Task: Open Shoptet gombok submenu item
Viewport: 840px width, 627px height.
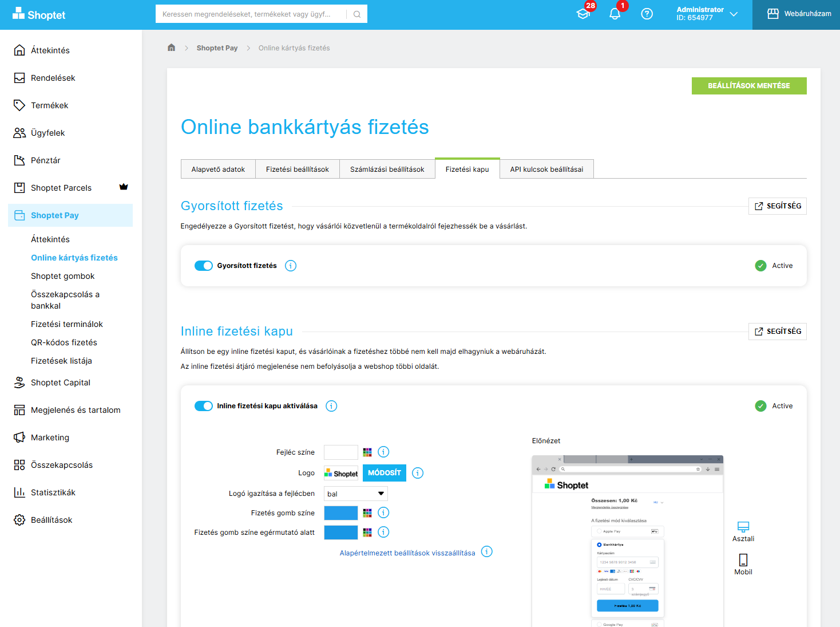Action: 63,276
